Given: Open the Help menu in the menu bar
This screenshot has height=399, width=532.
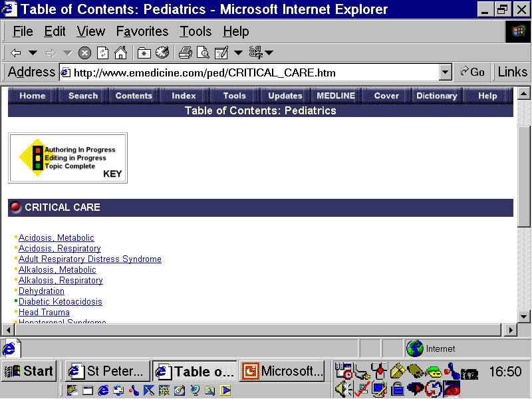Looking at the screenshot, I should click(x=236, y=31).
